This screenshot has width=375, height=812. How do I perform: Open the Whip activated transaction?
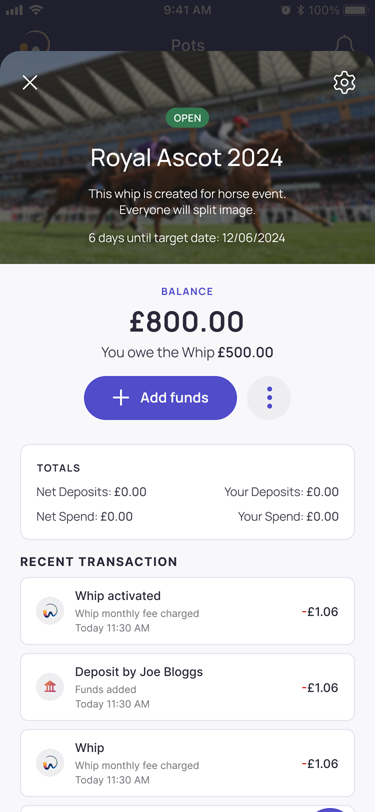pos(188,611)
